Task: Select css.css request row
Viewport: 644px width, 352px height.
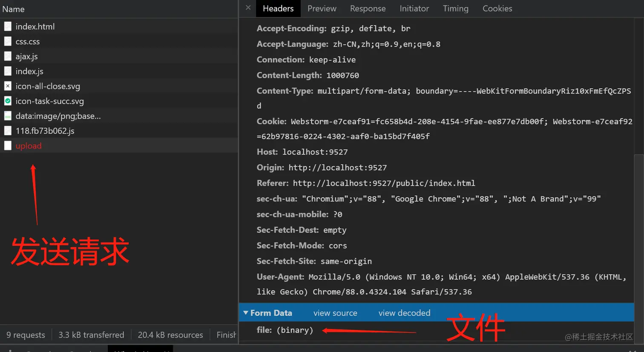Action: pos(119,41)
